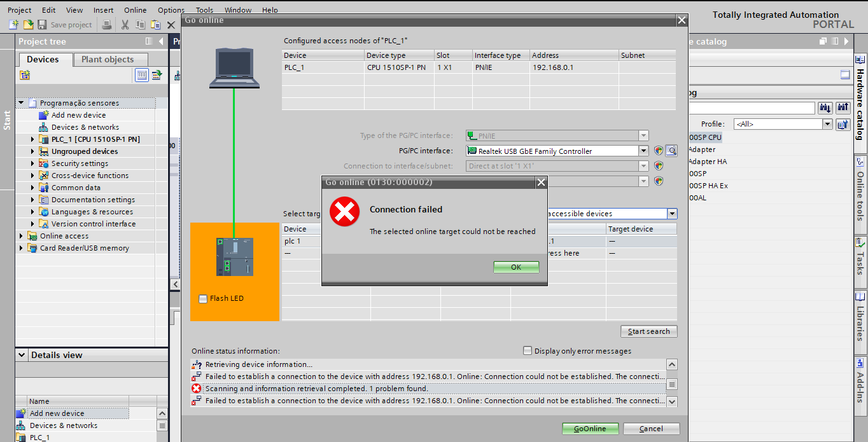
Task: Select Card Reader/USB memory tree item
Action: pyautogui.click(x=85, y=248)
